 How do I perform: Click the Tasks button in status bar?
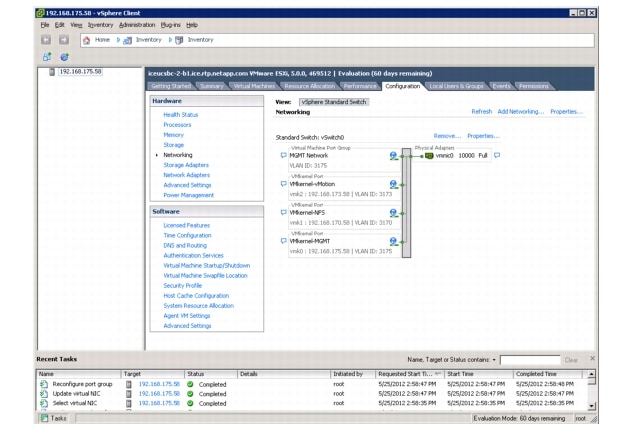53,418
